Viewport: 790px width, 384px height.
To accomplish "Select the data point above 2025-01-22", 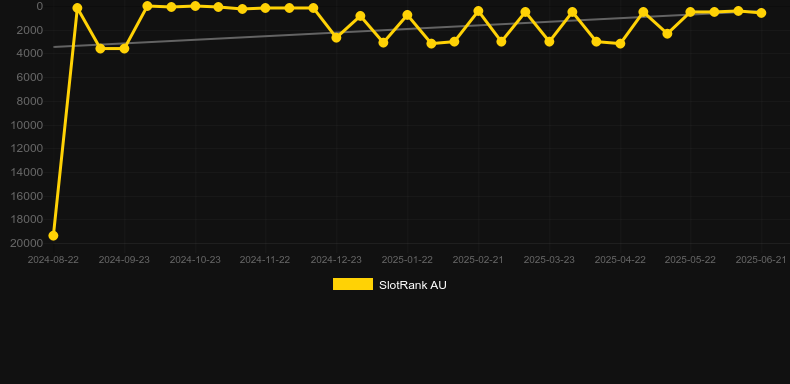I will pyautogui.click(x=407, y=15).
